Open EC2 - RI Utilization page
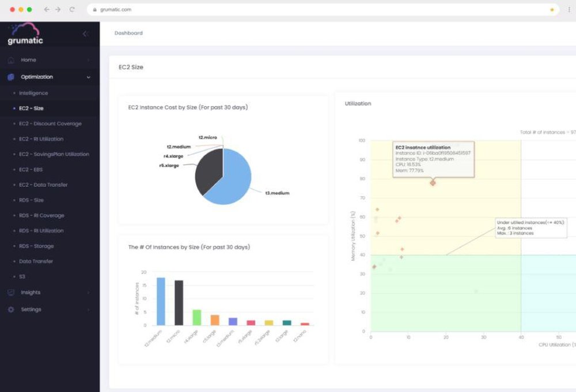The height and width of the screenshot is (392, 576). (x=41, y=139)
